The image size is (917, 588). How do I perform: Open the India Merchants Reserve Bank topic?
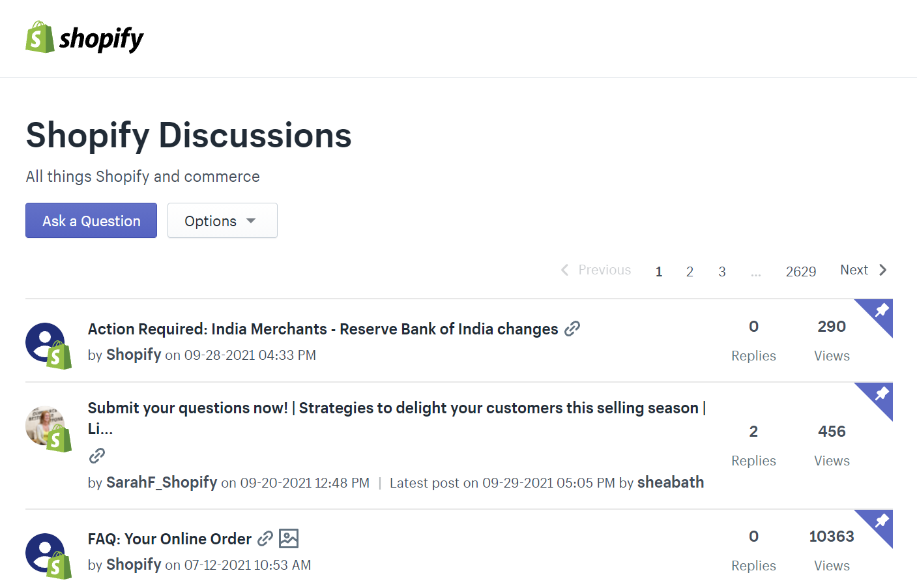point(323,329)
